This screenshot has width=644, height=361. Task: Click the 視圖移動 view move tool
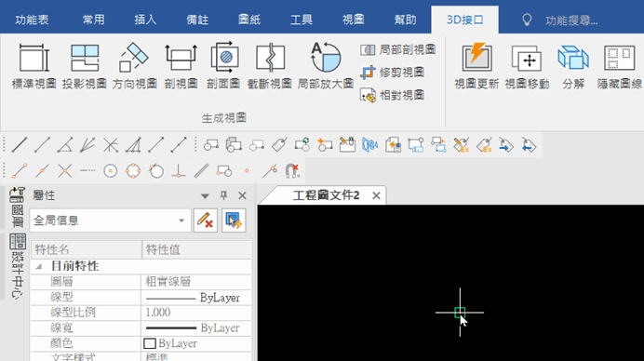coord(527,66)
